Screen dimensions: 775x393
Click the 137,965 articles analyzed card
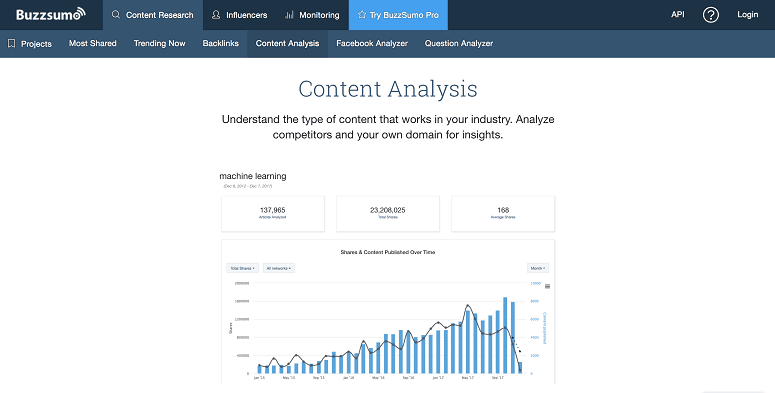[273, 213]
